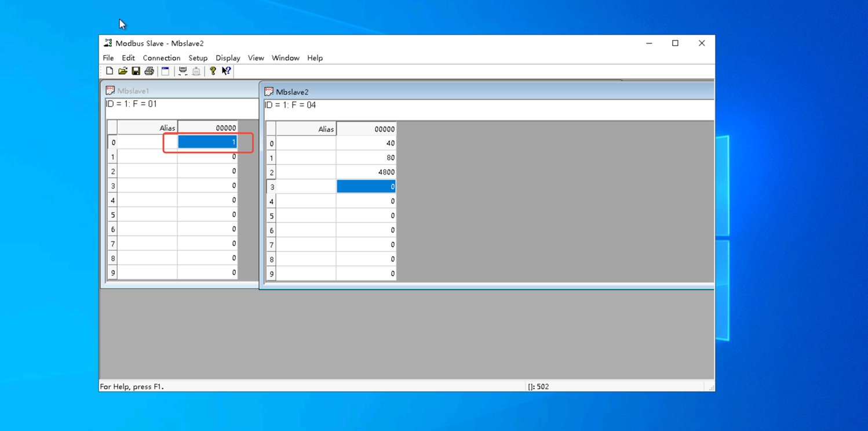Click the Alias cell of row 1 in Mbslave1
This screenshot has height=431, width=868.
pos(147,157)
